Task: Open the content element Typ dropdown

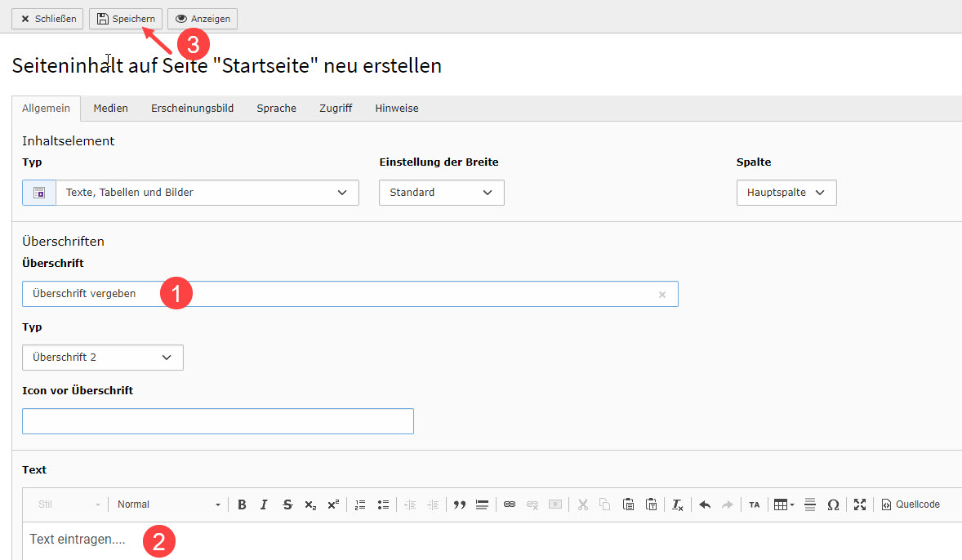Action: (207, 193)
